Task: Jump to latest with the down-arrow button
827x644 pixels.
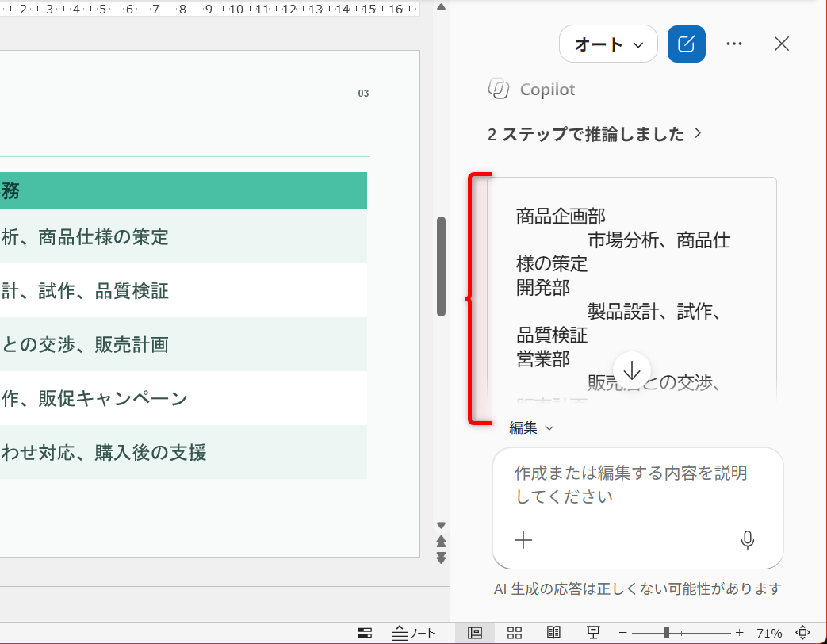Action: [632, 371]
